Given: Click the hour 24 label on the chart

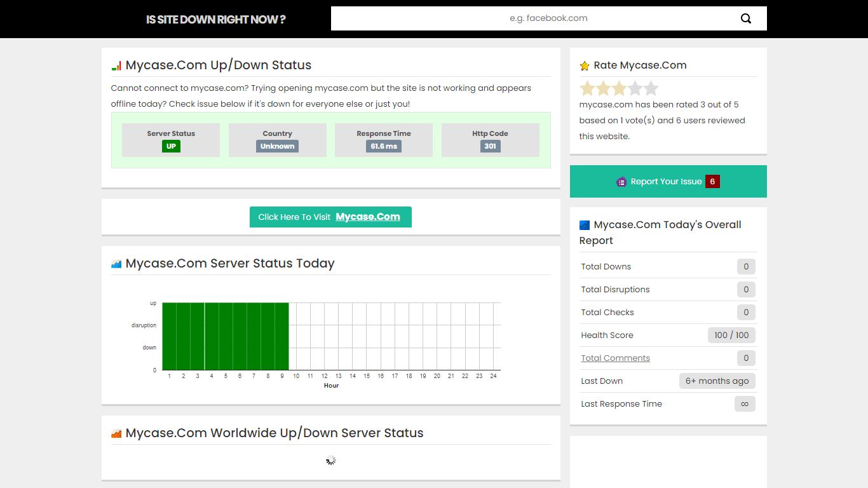Looking at the screenshot, I should 493,376.
